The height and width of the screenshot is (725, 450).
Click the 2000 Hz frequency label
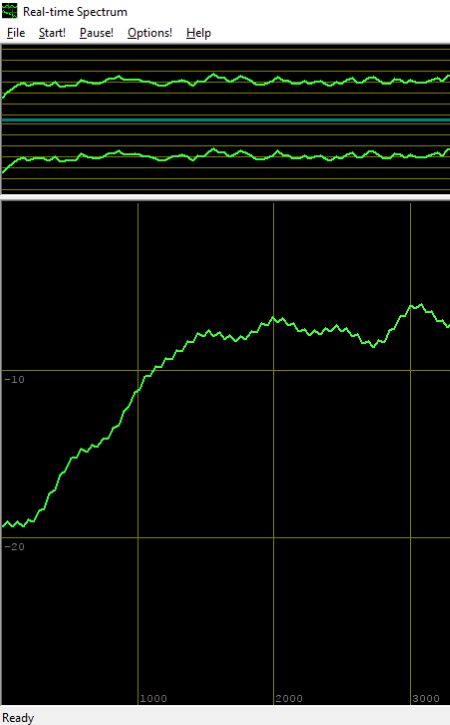(289, 699)
